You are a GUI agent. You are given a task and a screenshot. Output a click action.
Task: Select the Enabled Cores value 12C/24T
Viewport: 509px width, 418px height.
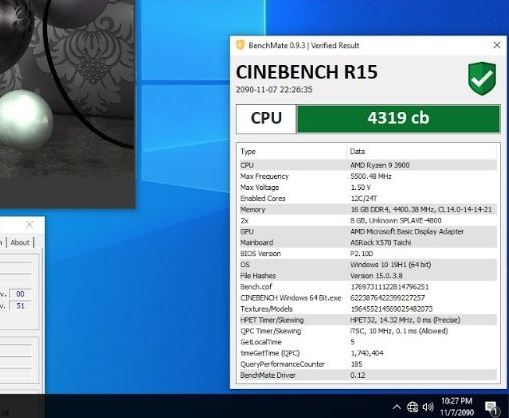(364, 198)
